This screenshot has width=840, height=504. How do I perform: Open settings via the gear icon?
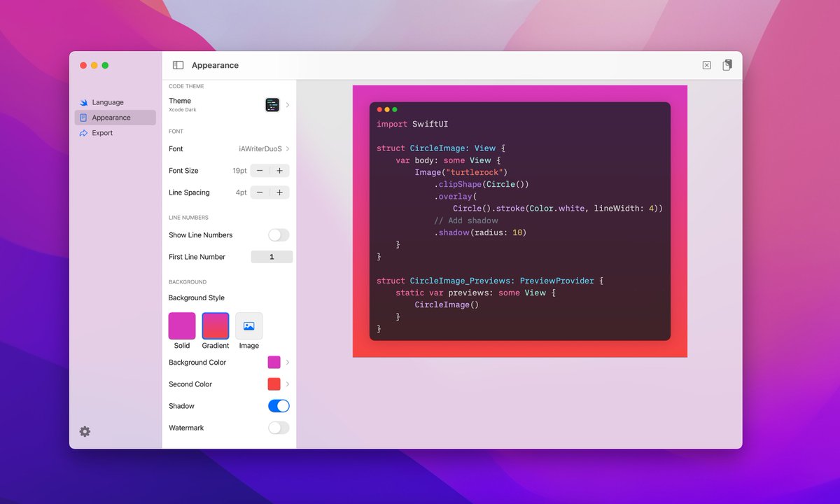[85, 431]
